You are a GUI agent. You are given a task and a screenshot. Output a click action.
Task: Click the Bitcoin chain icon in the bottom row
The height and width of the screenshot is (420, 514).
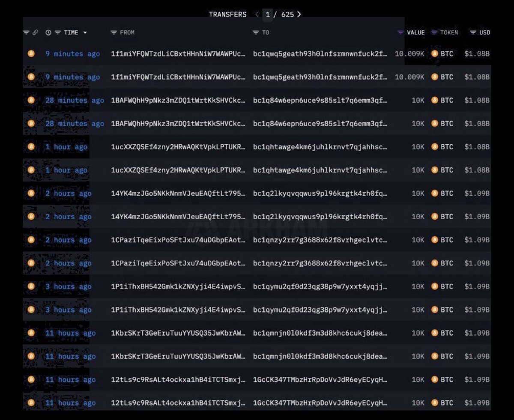(x=31, y=403)
